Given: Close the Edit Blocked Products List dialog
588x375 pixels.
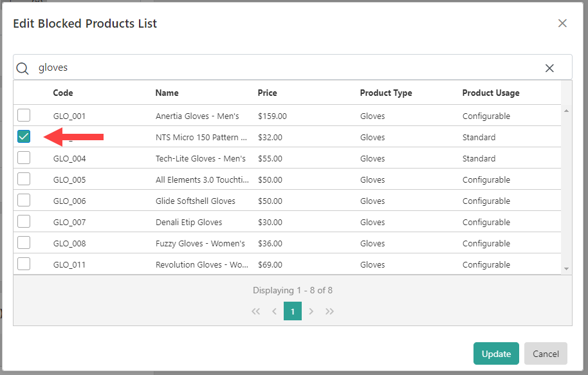Looking at the screenshot, I should coord(562,23).
